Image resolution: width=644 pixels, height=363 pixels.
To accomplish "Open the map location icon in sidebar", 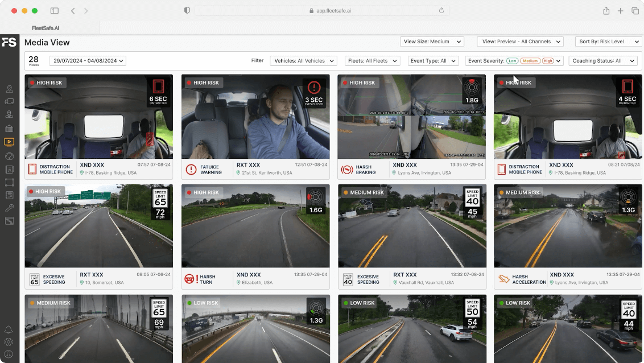I will click(x=9, y=89).
